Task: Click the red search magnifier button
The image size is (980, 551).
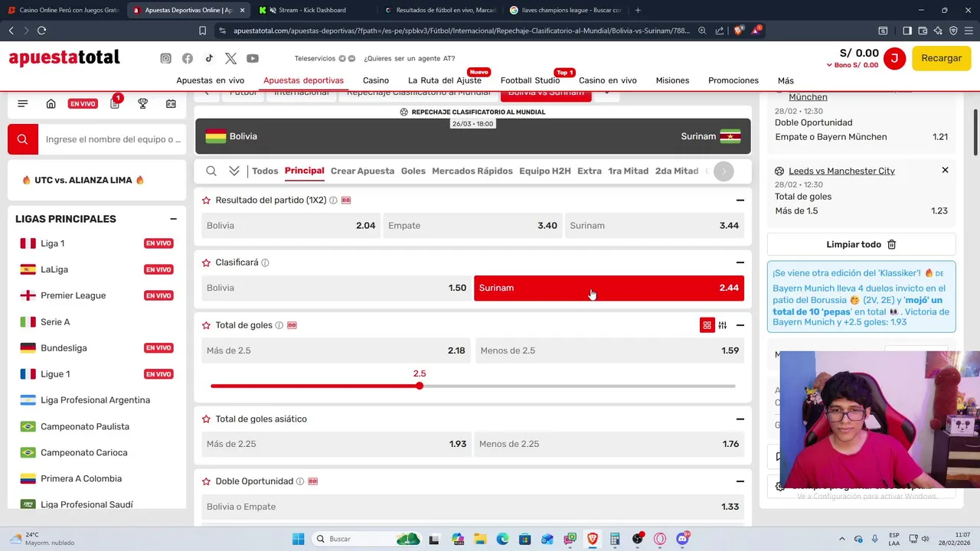Action: pos(22,139)
